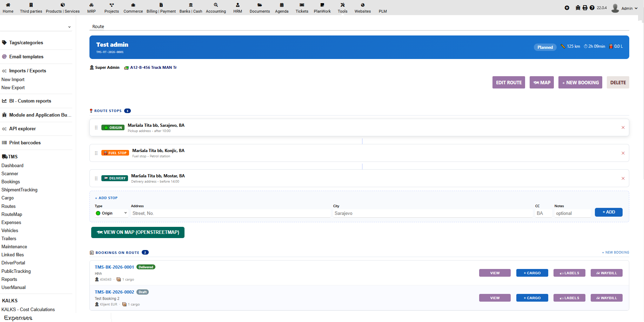Click the small + New Booking link
This screenshot has width=644, height=322.
point(616,252)
